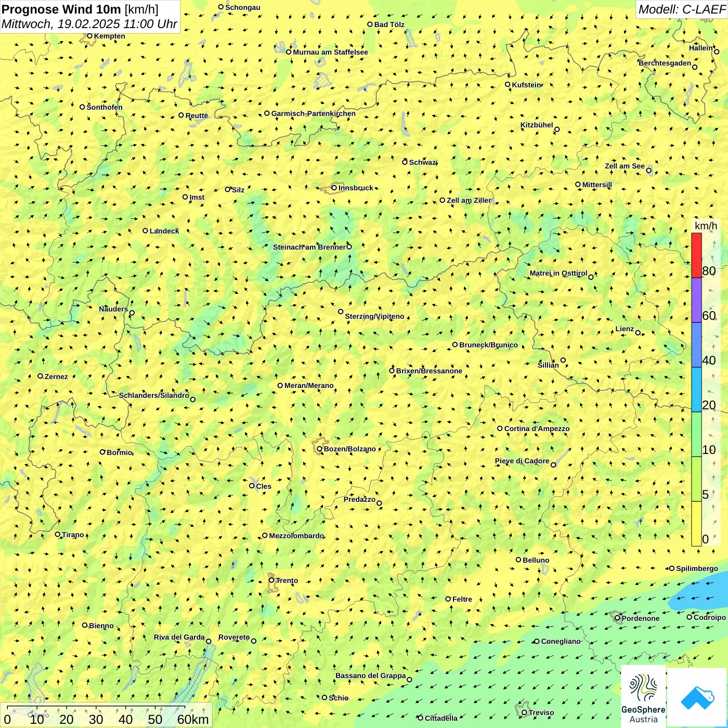Click the Feltre town label
The height and width of the screenshot is (728, 728).
coord(462,599)
